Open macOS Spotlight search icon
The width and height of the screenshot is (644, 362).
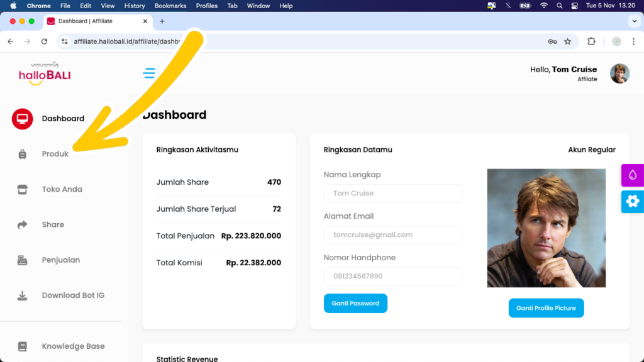(559, 6)
